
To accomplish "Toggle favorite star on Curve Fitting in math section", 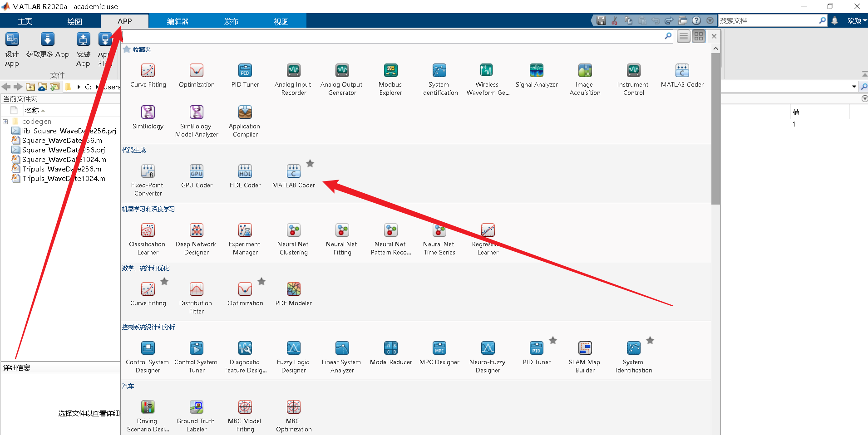I will [x=164, y=282].
